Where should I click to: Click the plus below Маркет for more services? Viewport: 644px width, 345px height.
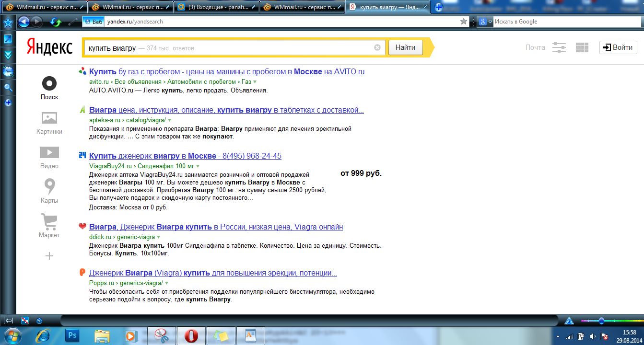(49, 256)
